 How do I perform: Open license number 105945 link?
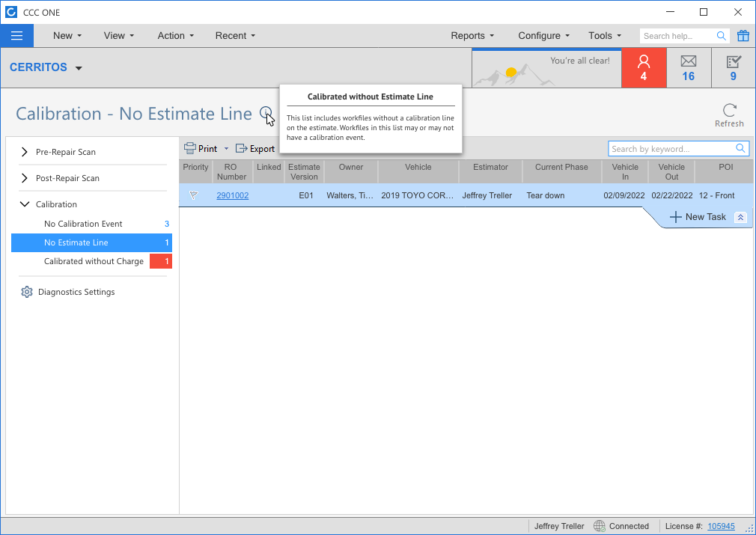(x=721, y=526)
